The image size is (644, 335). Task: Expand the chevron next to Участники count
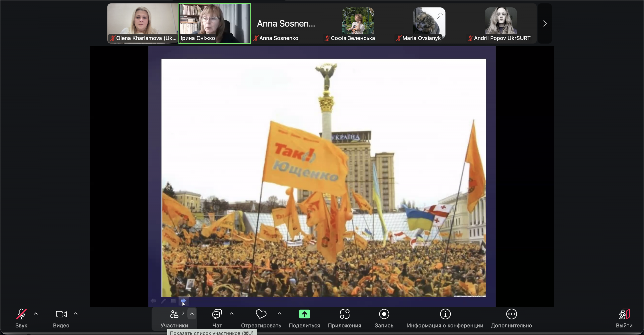(192, 314)
